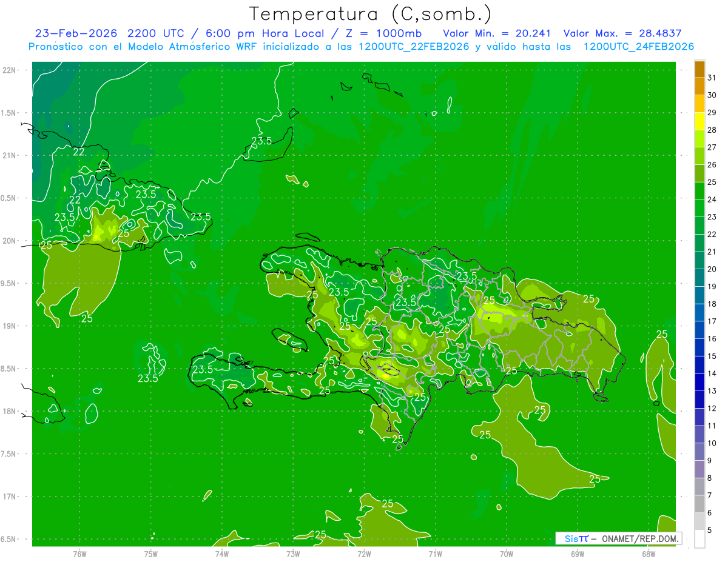728x562 pixels.
Task: Pick green legend swatch between 23 and 24
Action: tap(699, 208)
